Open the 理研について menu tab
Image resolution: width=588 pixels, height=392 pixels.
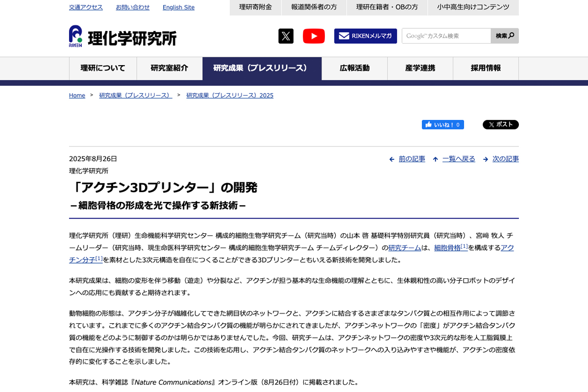103,68
